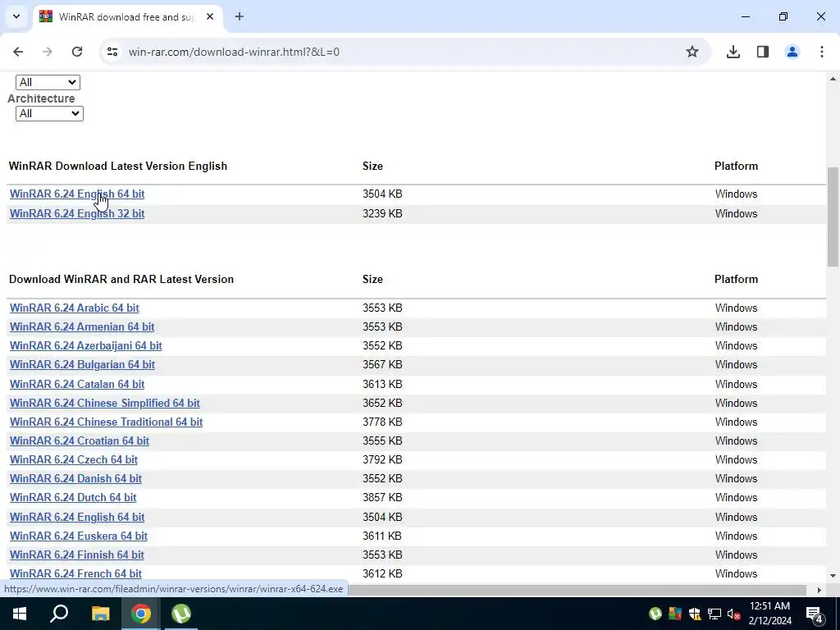Click muted volume tray icon
The image size is (840, 630).
[x=734, y=614]
